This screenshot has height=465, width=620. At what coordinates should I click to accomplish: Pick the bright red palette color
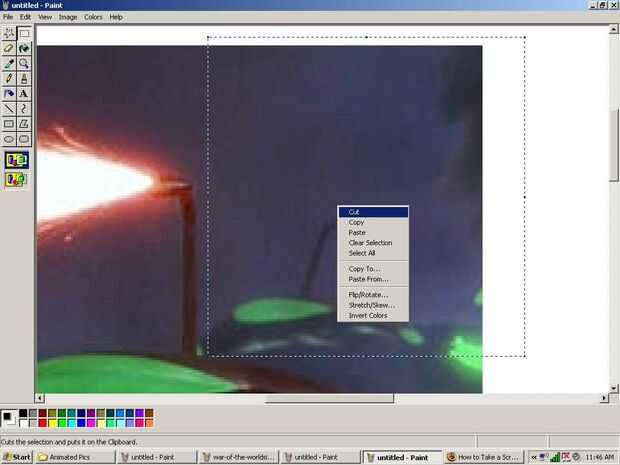tap(43, 423)
